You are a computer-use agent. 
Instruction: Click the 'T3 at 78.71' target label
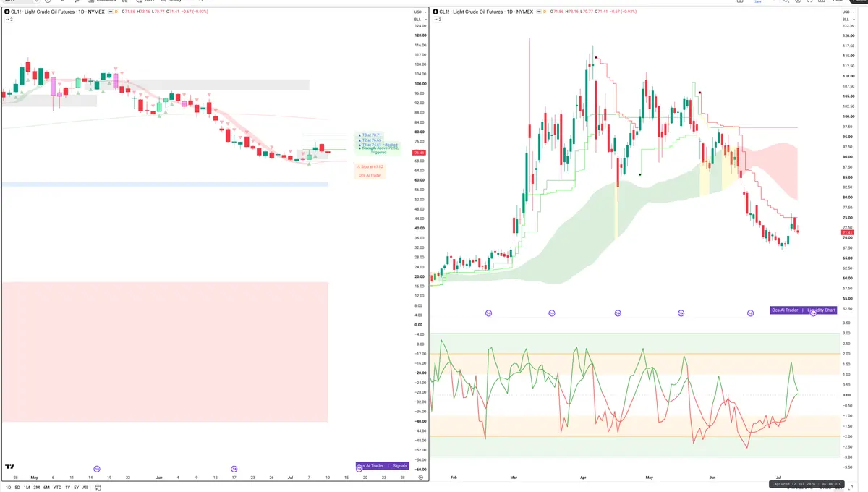(371, 135)
